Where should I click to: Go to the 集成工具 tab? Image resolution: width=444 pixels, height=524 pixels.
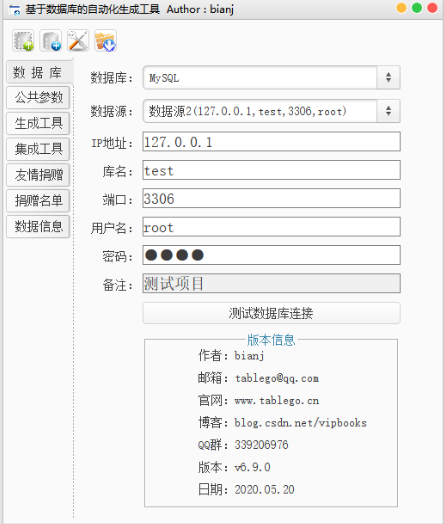pos(38,149)
